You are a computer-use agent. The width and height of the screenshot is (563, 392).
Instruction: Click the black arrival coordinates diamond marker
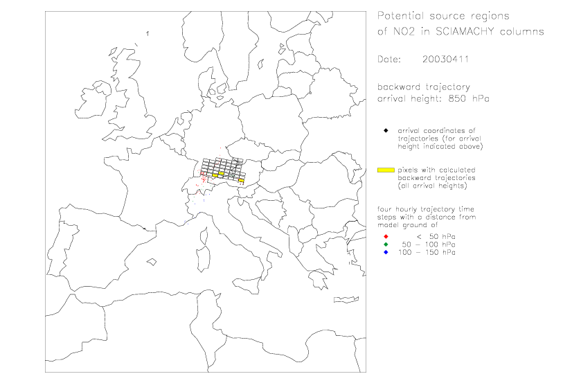point(386,130)
